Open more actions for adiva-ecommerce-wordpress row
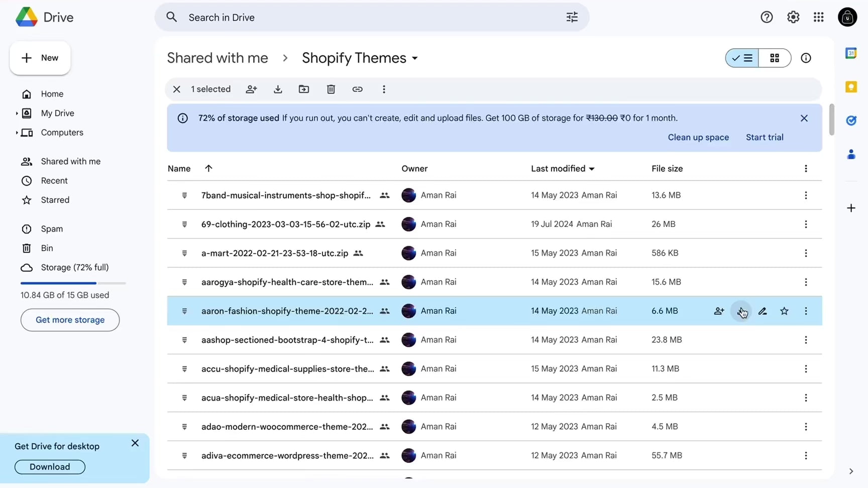The image size is (868, 488). click(x=806, y=456)
